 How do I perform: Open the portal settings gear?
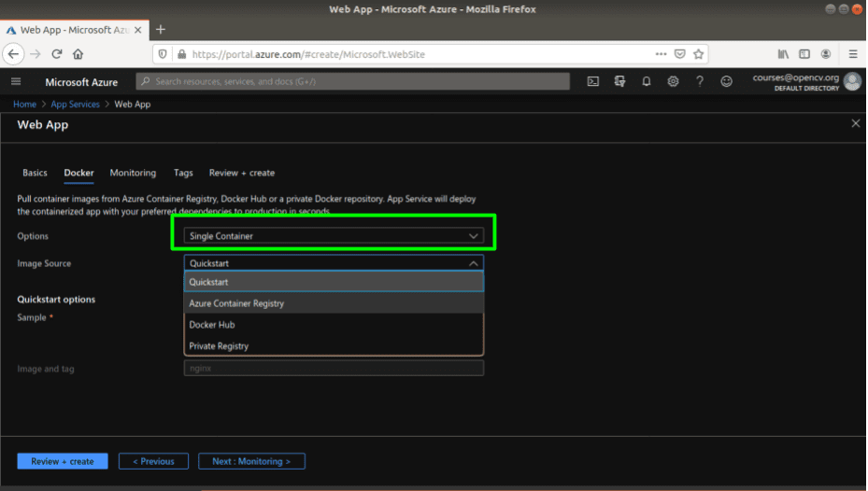pyautogui.click(x=673, y=82)
